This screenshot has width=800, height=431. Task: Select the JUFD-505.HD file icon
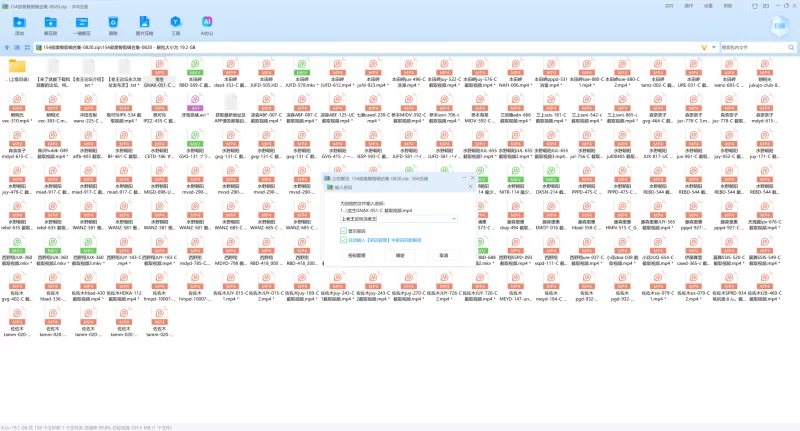266,66
